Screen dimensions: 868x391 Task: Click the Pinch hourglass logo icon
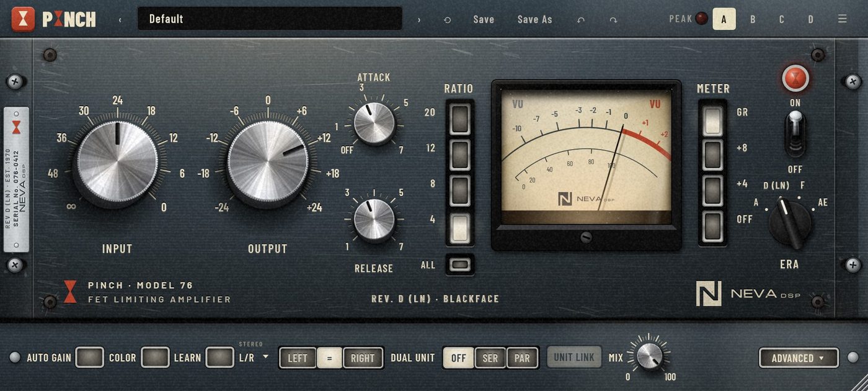pos(24,19)
